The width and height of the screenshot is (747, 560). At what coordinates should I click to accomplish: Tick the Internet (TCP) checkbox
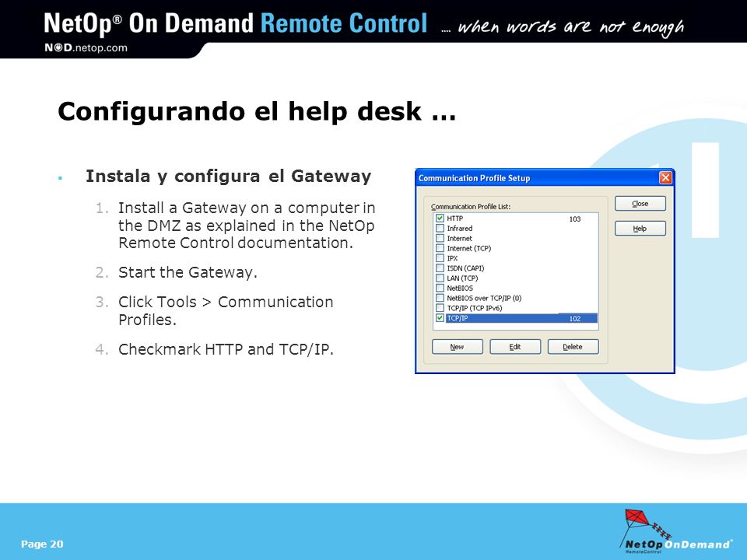coord(440,248)
